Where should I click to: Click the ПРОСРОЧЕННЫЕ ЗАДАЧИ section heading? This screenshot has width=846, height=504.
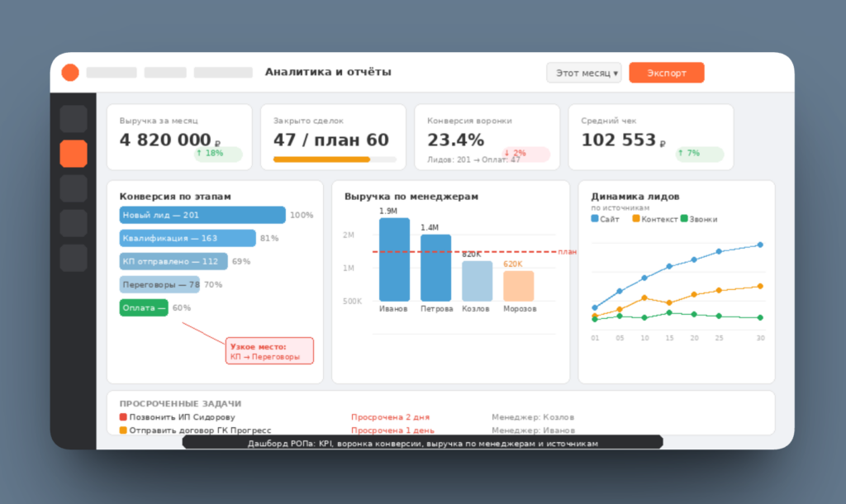pyautogui.click(x=180, y=404)
